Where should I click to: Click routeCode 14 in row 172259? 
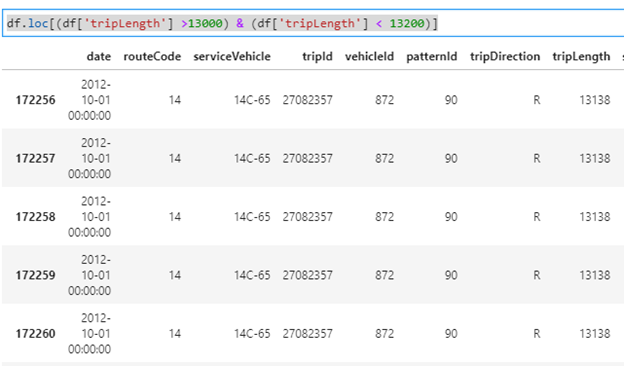(x=175, y=275)
